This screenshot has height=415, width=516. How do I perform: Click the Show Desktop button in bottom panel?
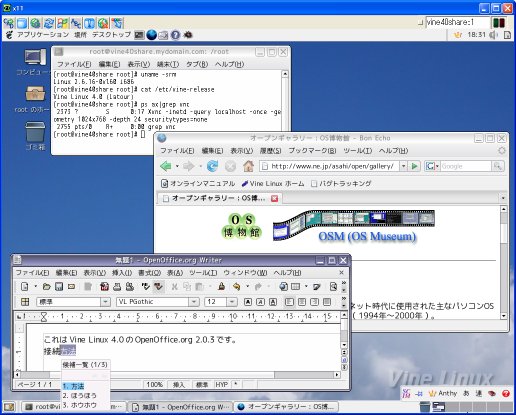pos(9,407)
